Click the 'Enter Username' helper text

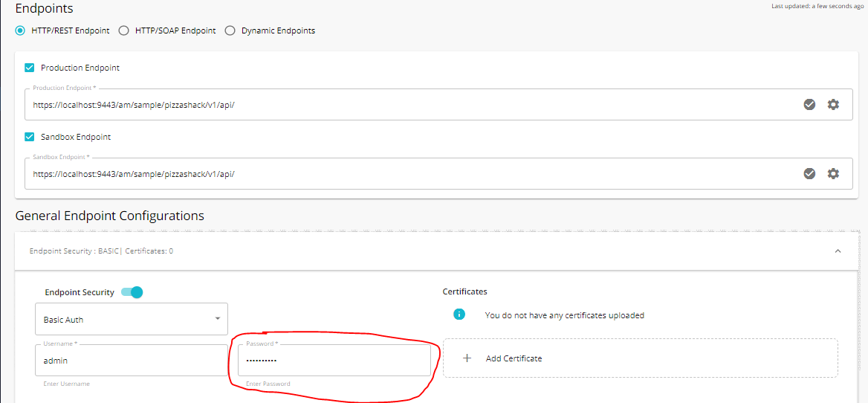[66, 384]
